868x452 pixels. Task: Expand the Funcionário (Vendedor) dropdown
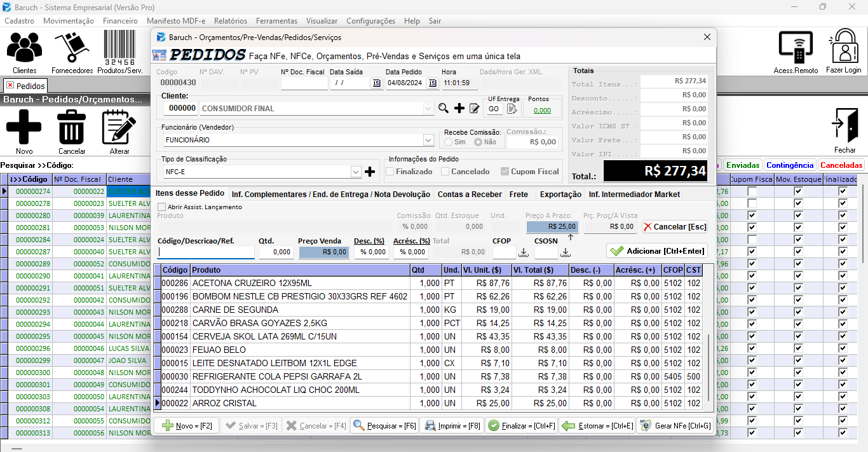428,140
